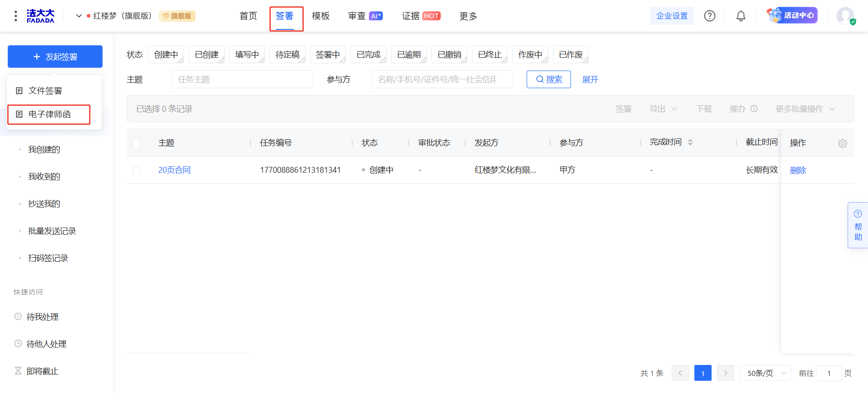
Task: Open the 模板 tab
Action: tap(321, 16)
